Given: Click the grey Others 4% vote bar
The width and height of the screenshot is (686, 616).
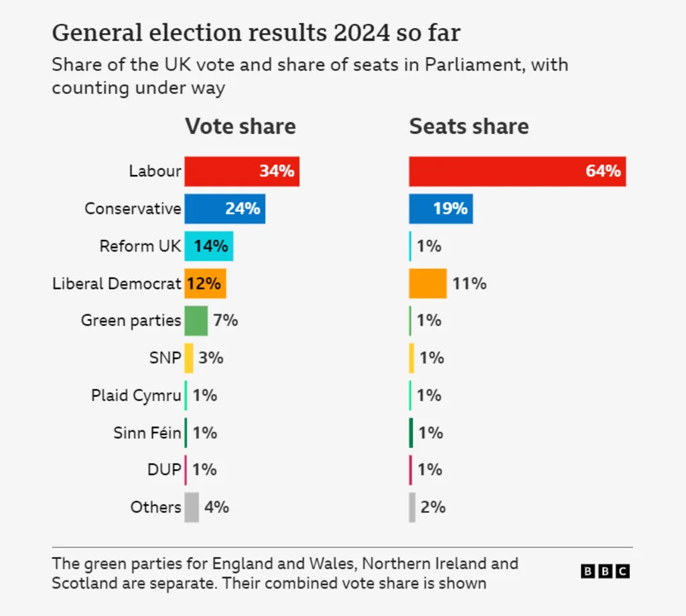Looking at the screenshot, I should point(192,507).
